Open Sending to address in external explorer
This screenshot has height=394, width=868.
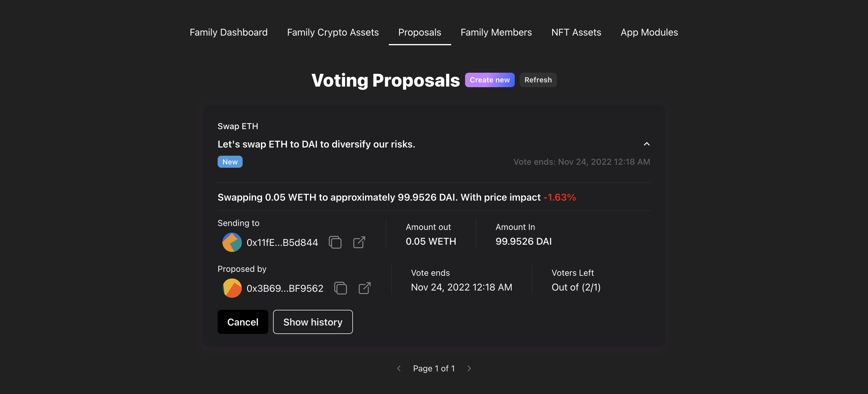pyautogui.click(x=359, y=242)
